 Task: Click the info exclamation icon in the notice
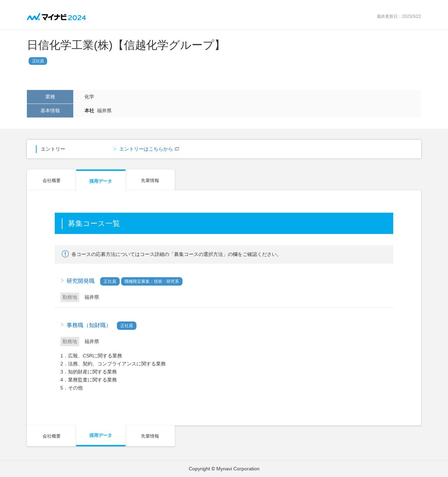[65, 254]
